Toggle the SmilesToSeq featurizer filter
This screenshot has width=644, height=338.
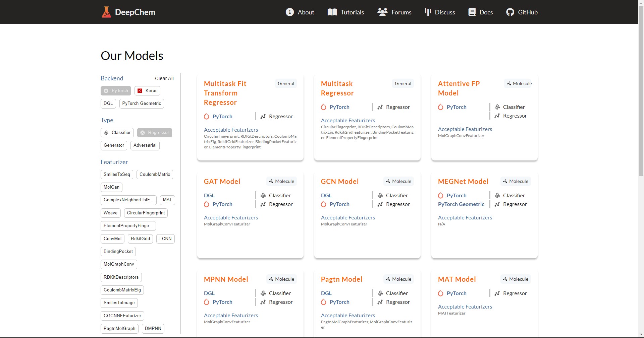coord(117,175)
